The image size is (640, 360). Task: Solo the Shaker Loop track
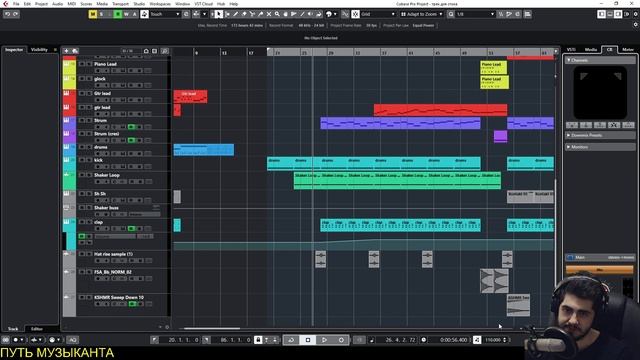tap(89, 175)
